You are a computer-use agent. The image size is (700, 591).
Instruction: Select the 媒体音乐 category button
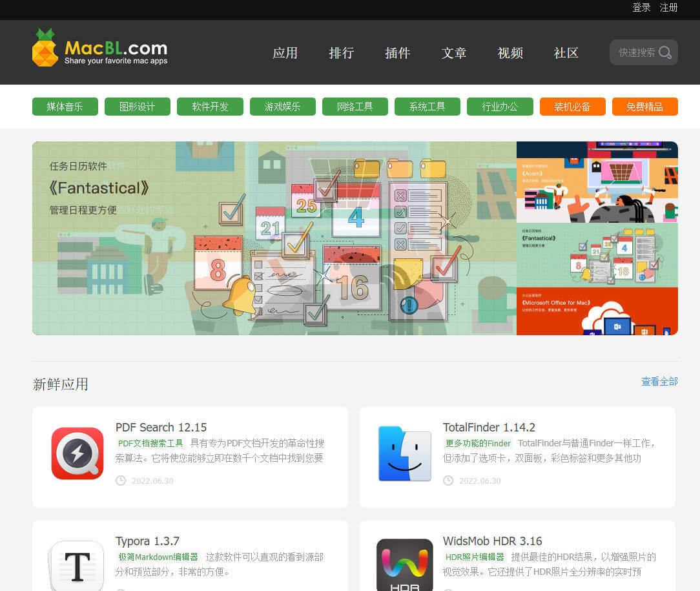(x=65, y=107)
